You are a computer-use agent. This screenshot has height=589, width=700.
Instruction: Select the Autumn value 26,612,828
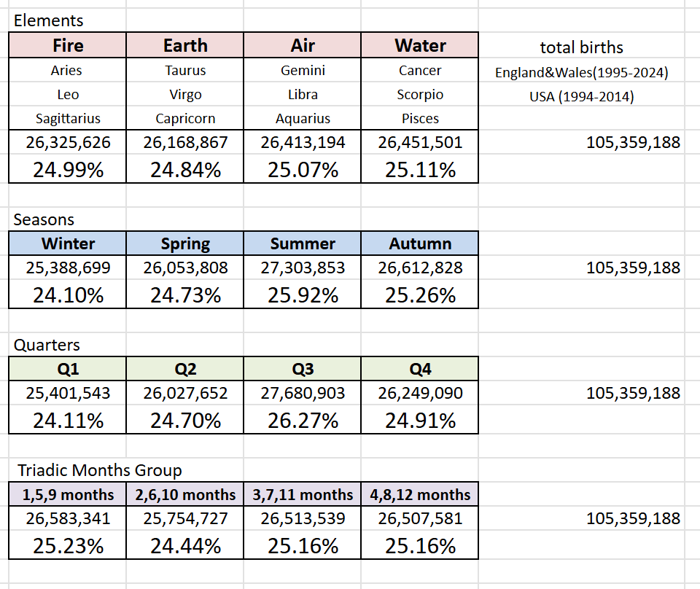pyautogui.click(x=420, y=268)
